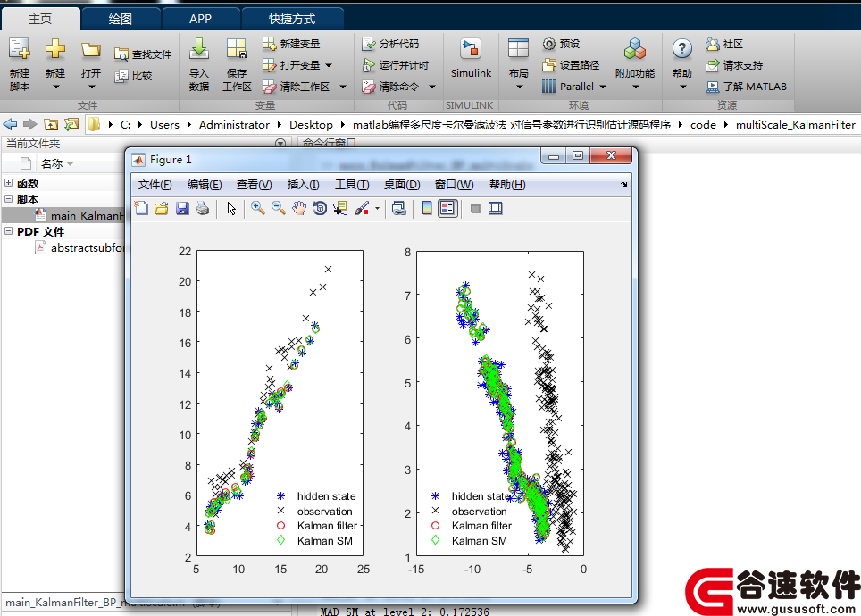Open 帮助(H) menu in Figure 1

(507, 185)
